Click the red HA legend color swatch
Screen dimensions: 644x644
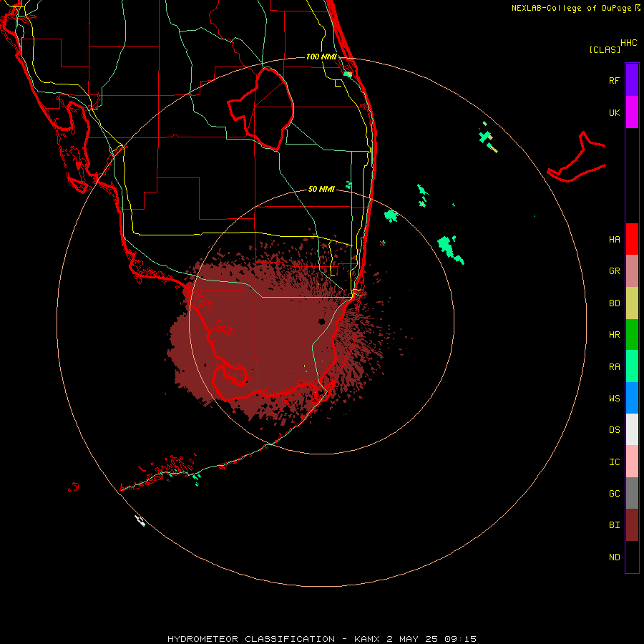(632, 239)
